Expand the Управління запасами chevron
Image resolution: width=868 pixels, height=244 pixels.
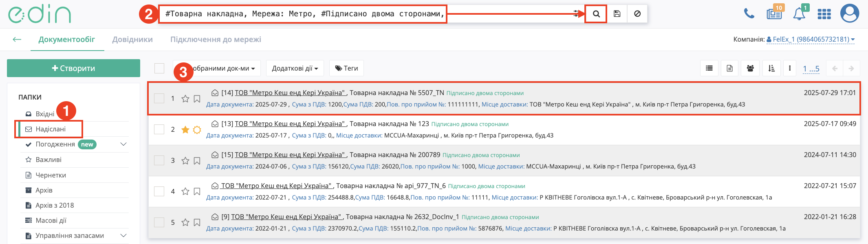click(123, 235)
